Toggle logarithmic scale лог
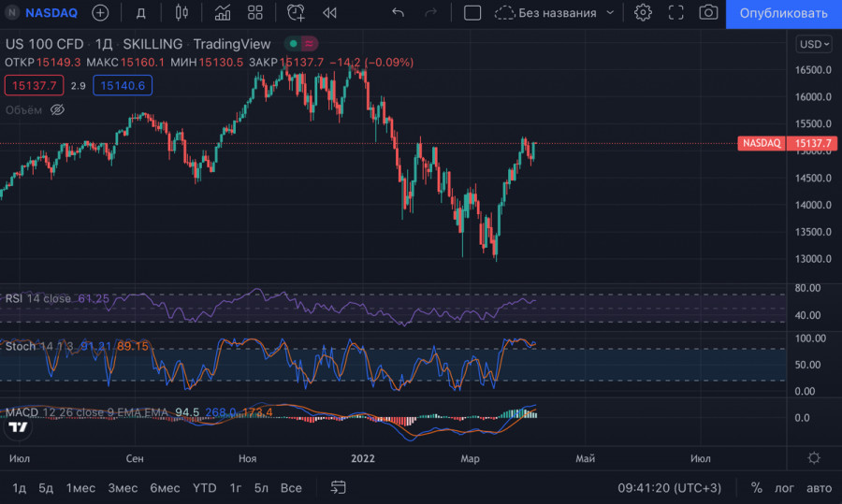Screen dimensions: 842x504 784,488
